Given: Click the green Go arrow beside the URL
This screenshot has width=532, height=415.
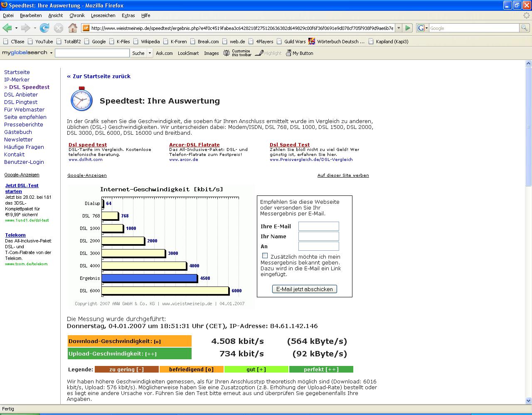Looking at the screenshot, I should click(x=408, y=28).
